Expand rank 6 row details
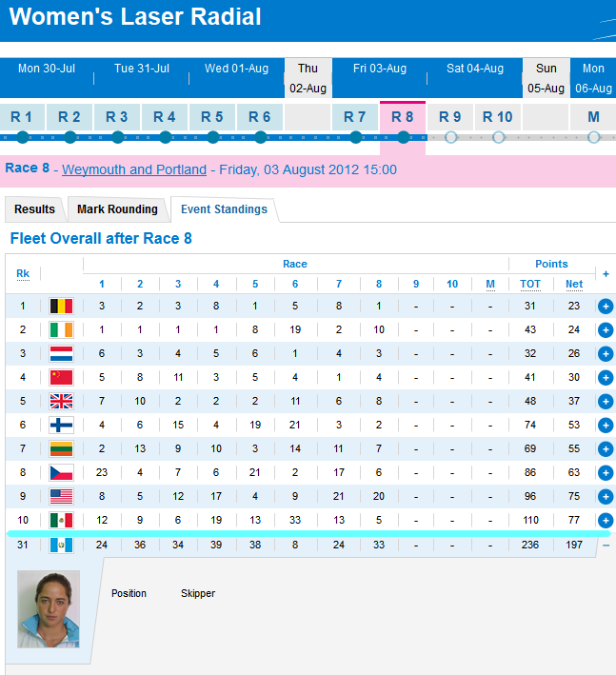The height and width of the screenshot is (675, 616). (606, 425)
